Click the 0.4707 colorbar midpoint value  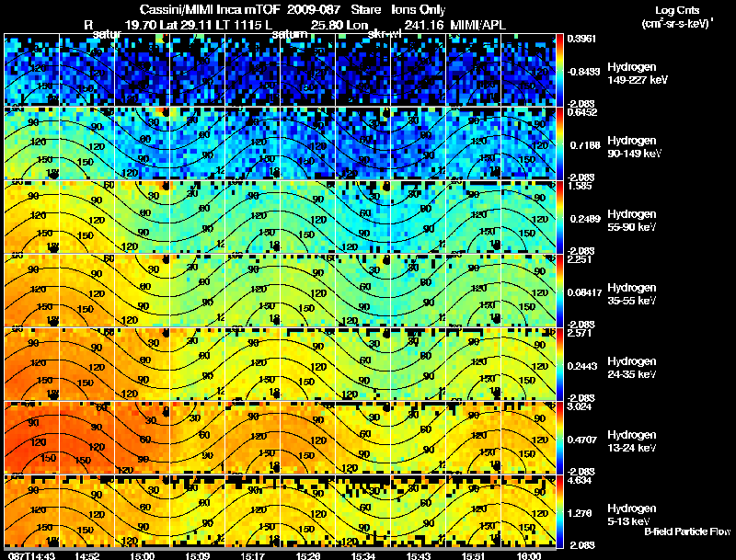click(x=582, y=440)
